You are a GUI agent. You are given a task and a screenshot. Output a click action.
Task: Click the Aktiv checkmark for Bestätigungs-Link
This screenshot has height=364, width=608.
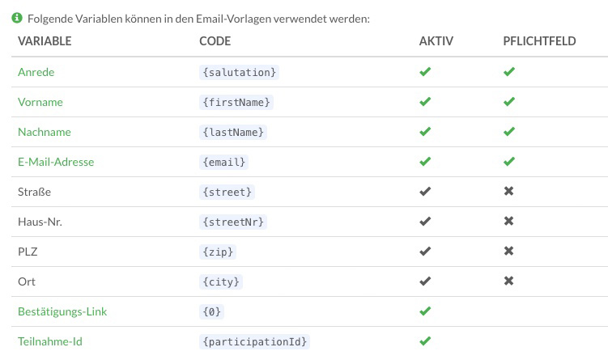(x=425, y=311)
